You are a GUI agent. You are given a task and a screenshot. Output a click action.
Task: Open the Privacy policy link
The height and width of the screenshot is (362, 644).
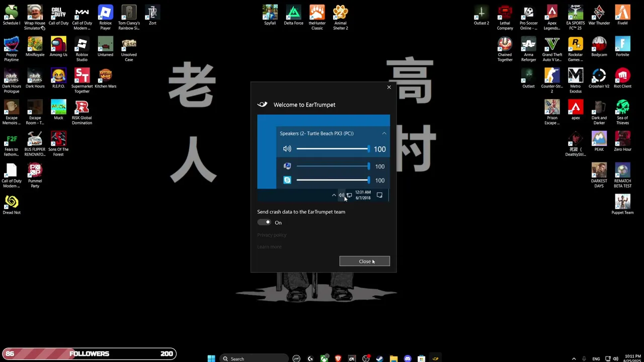(x=272, y=235)
